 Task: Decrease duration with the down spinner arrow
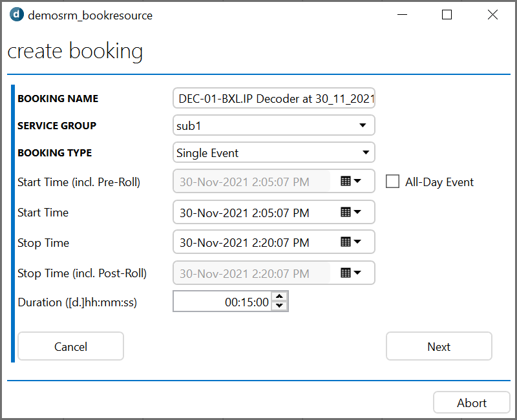(280, 306)
